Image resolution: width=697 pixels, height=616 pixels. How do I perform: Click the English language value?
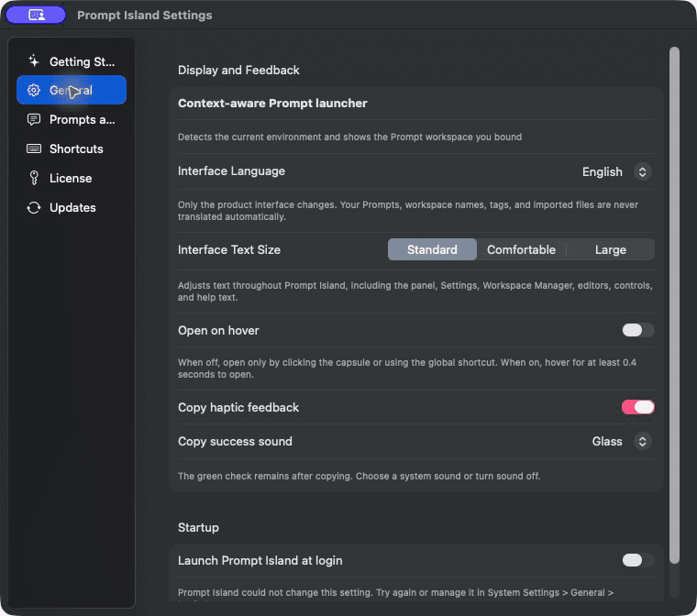click(x=602, y=172)
